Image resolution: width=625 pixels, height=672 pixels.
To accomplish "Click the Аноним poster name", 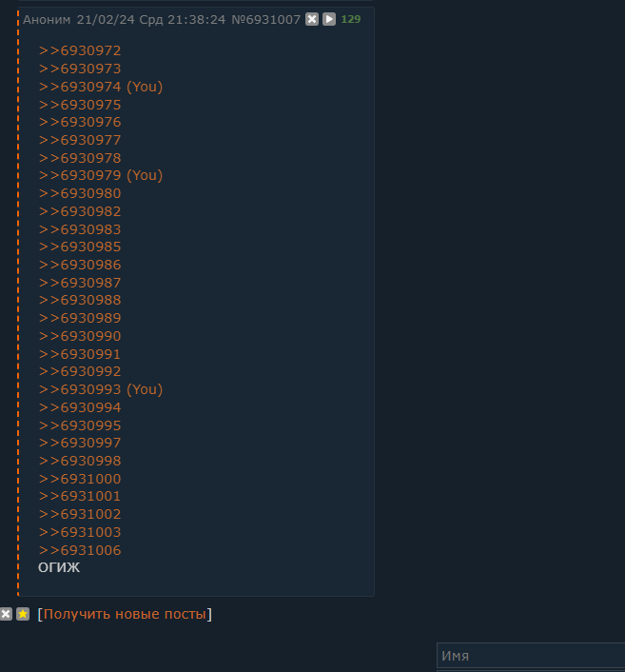I will tap(47, 20).
